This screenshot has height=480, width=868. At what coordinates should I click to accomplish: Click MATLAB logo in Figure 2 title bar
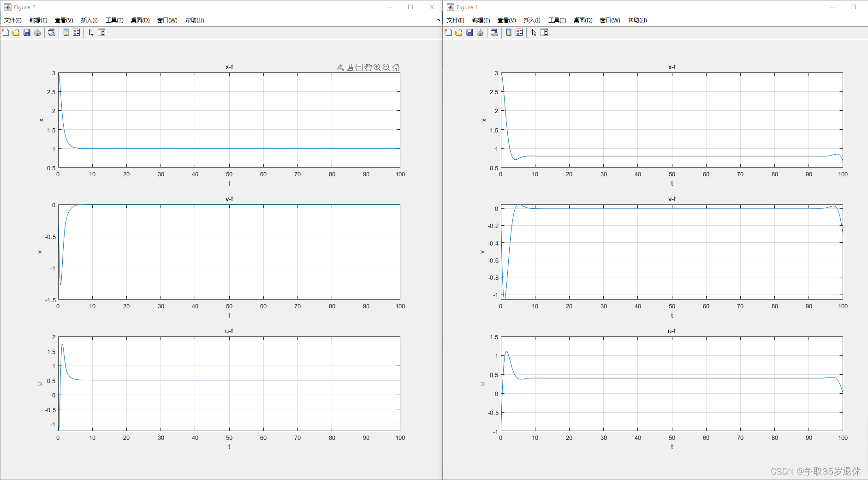pos(8,7)
